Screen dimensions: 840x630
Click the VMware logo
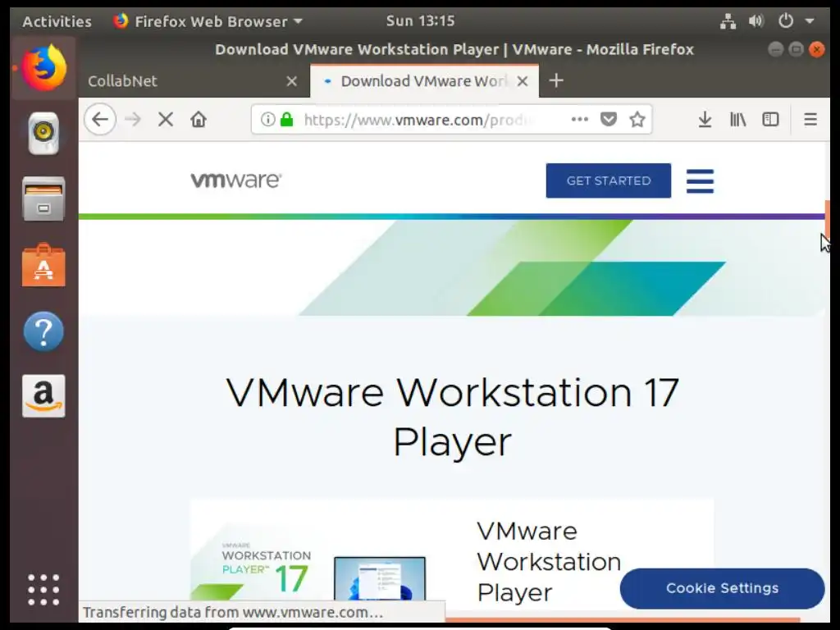[x=236, y=180]
